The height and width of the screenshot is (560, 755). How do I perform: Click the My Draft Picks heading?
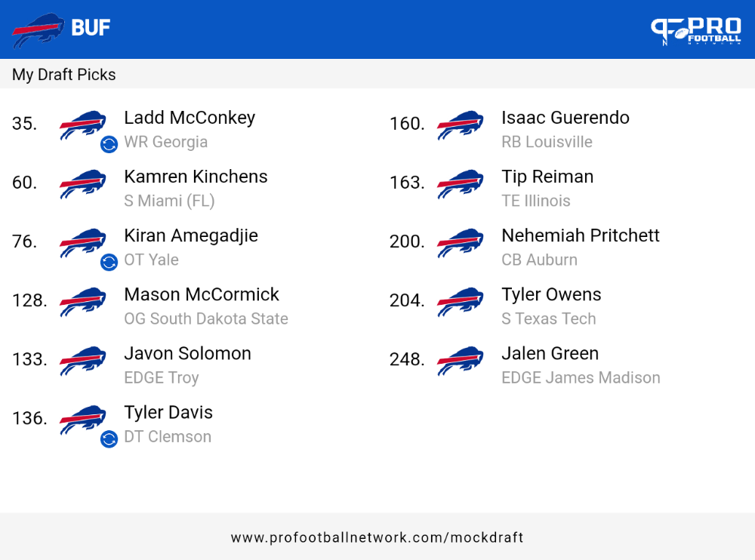pos(64,75)
